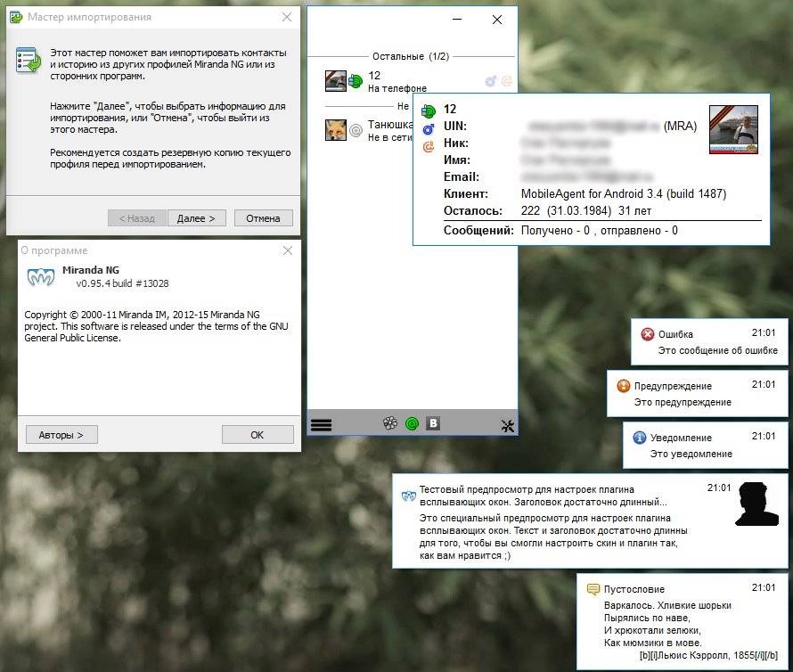Open the hamburger main menu in contact list
This screenshot has height=672, width=793.
(321, 425)
